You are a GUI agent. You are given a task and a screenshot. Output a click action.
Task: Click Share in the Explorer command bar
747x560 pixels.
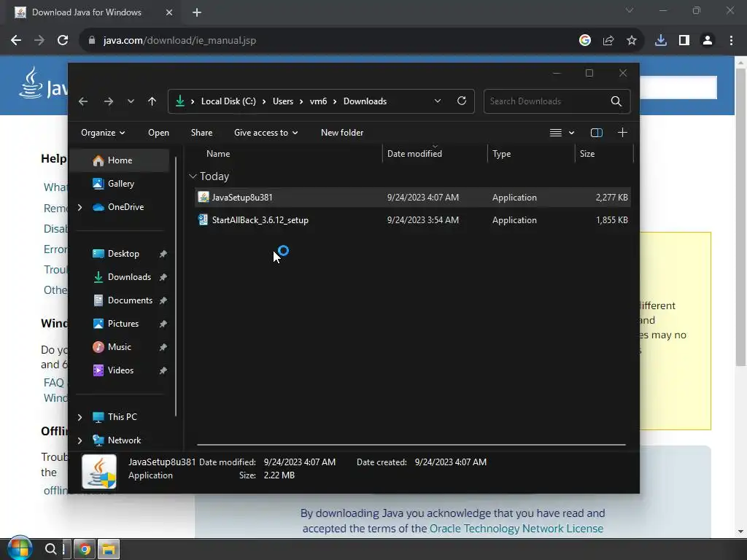[x=201, y=133]
